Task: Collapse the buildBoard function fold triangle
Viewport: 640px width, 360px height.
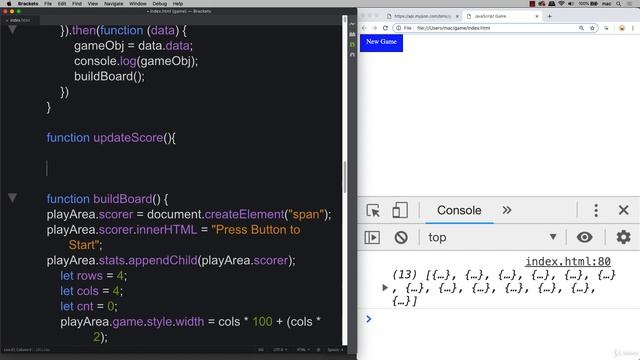Action: pyautogui.click(x=12, y=198)
